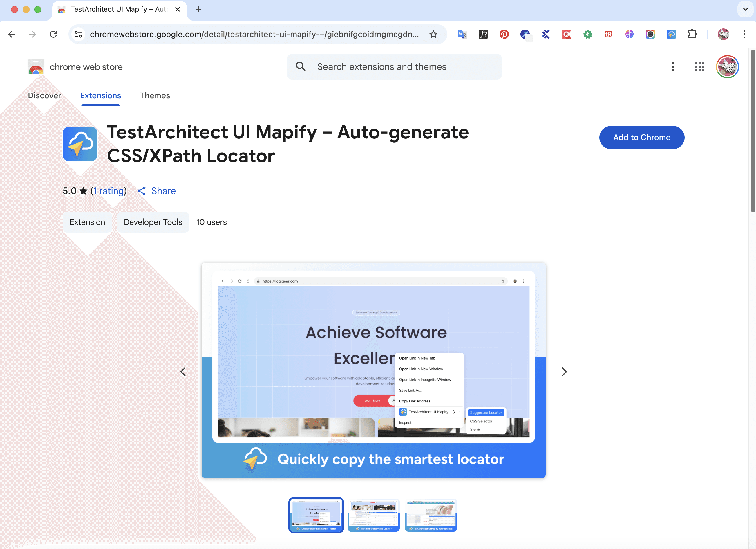
Task: Open the brain-shaped toolbar extension
Action: [x=629, y=34]
